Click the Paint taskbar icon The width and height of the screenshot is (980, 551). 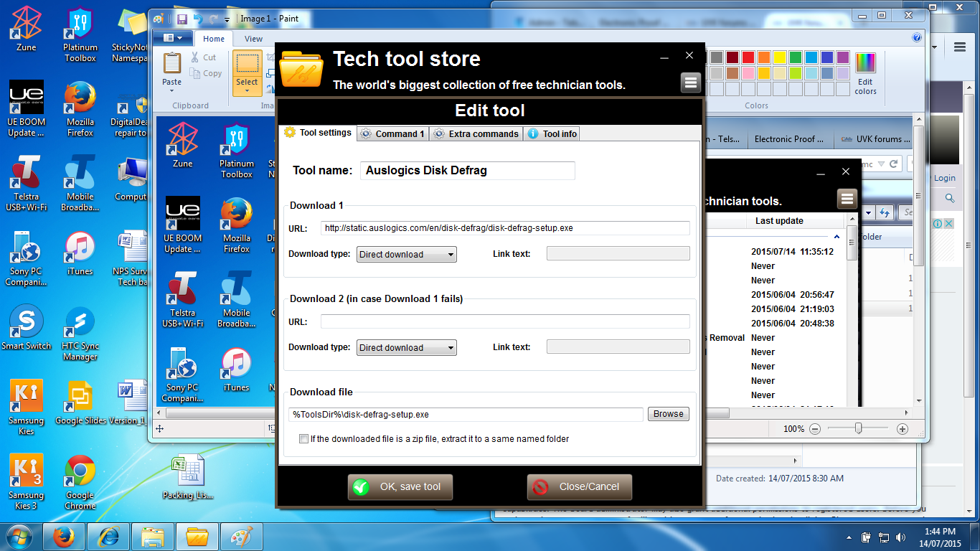[242, 536]
